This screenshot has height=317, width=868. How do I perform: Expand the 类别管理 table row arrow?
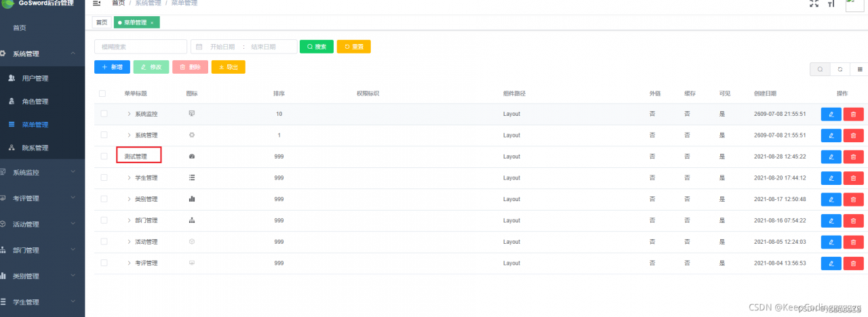129,199
